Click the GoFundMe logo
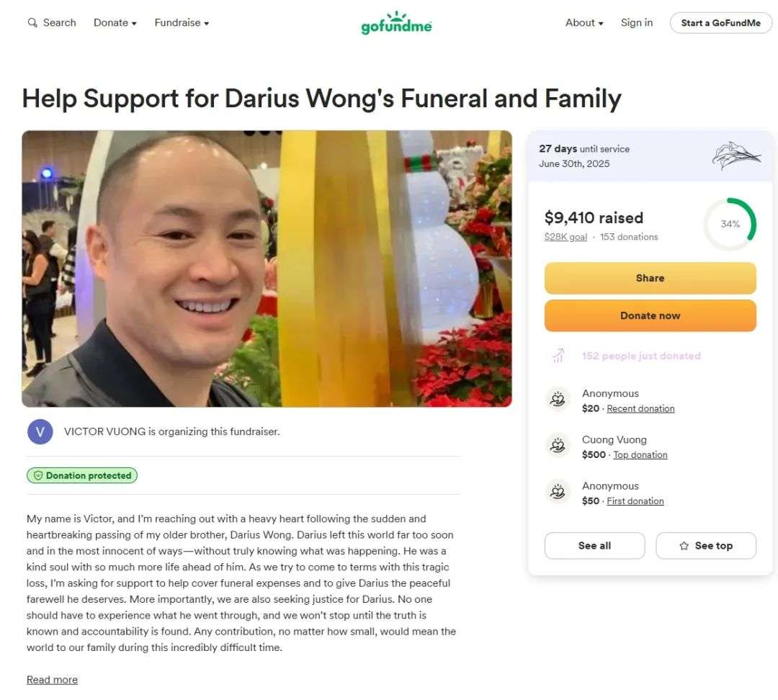Viewport: 778px width, 700px height. [396, 23]
